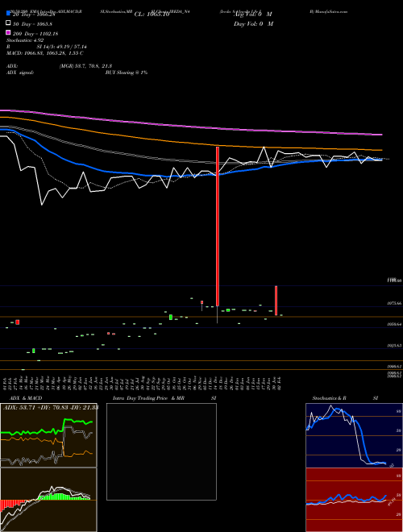Click the 'Avg Vol: 0 M' label
The height and width of the screenshot is (532, 403).
pyautogui.click(x=253, y=15)
